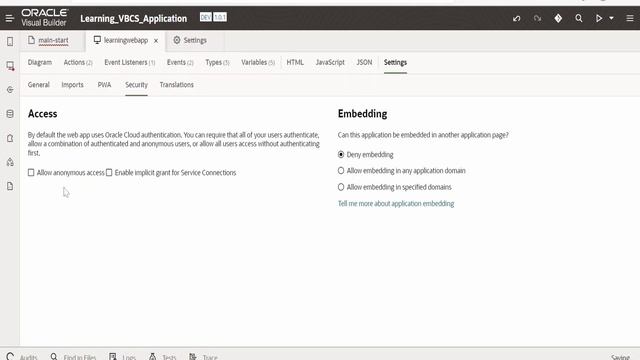
Task: Open the Translations settings subtab
Action: point(176,85)
